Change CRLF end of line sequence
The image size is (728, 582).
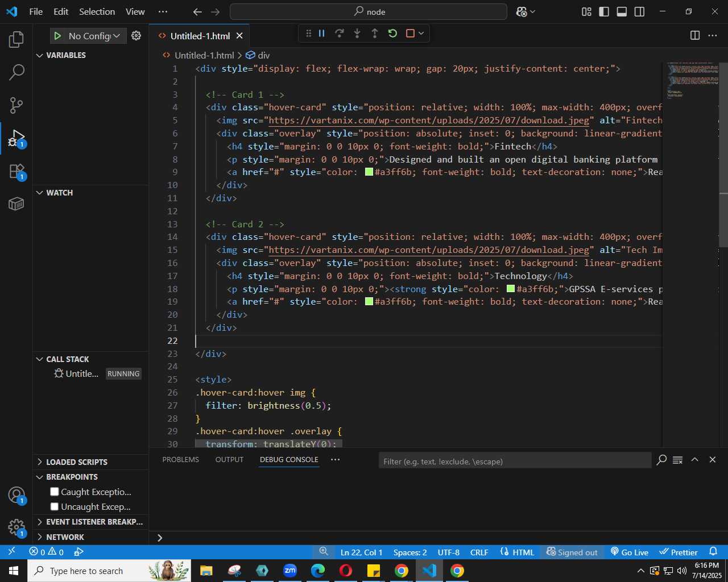click(x=479, y=552)
